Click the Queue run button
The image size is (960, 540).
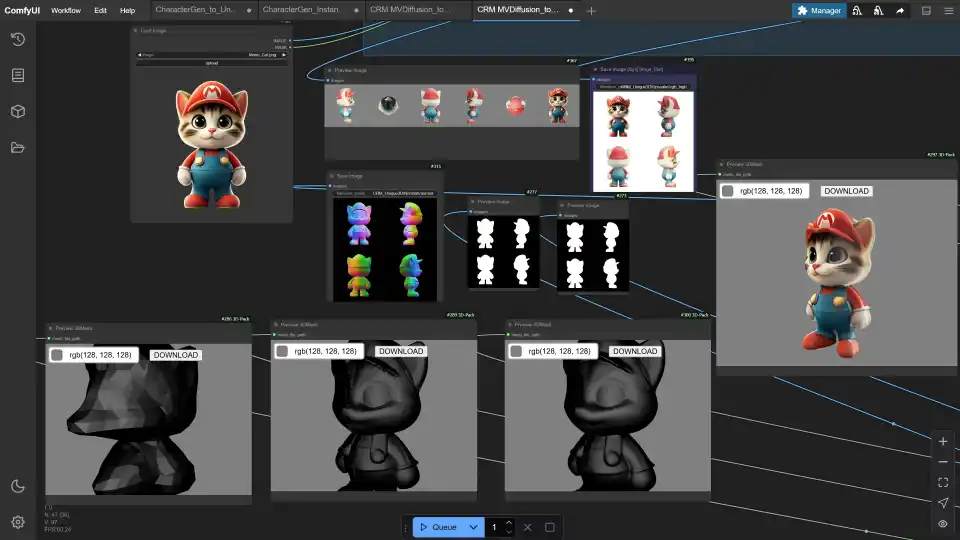tap(439, 527)
